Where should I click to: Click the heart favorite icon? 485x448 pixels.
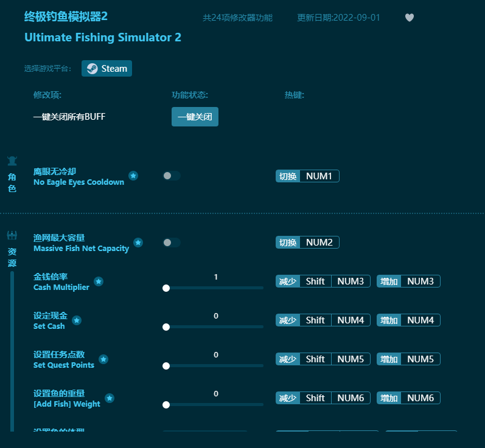409,18
